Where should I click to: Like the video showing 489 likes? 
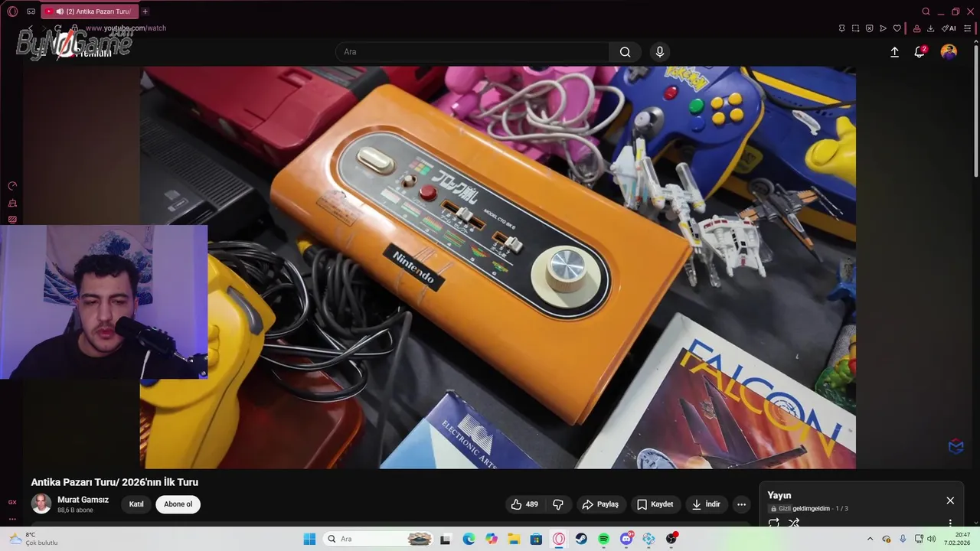(524, 504)
